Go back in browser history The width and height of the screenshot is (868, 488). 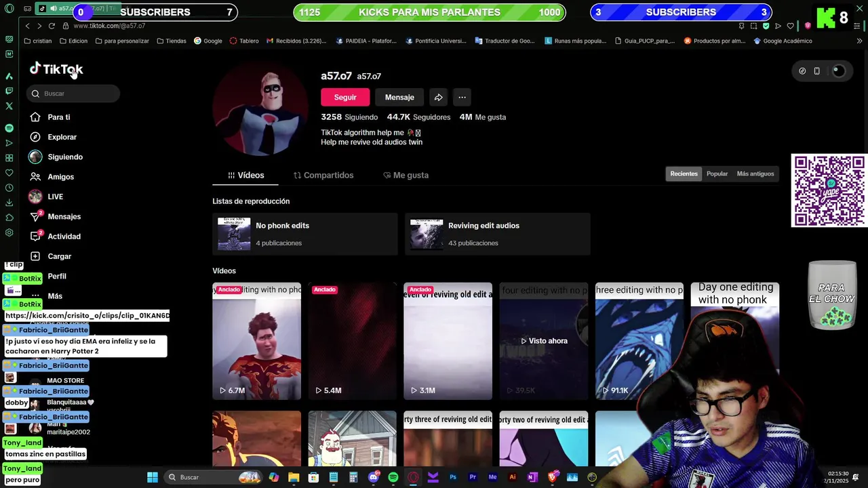point(27,26)
